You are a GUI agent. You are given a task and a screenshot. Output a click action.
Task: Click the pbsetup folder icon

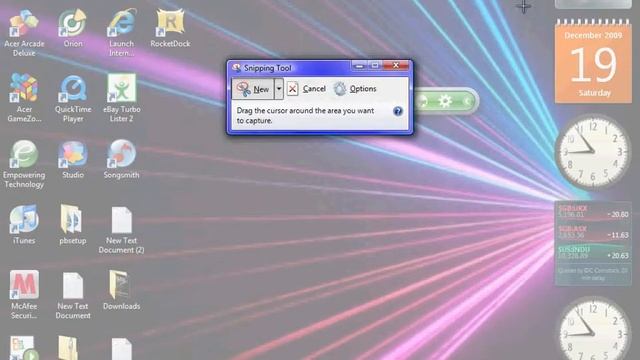point(73,225)
